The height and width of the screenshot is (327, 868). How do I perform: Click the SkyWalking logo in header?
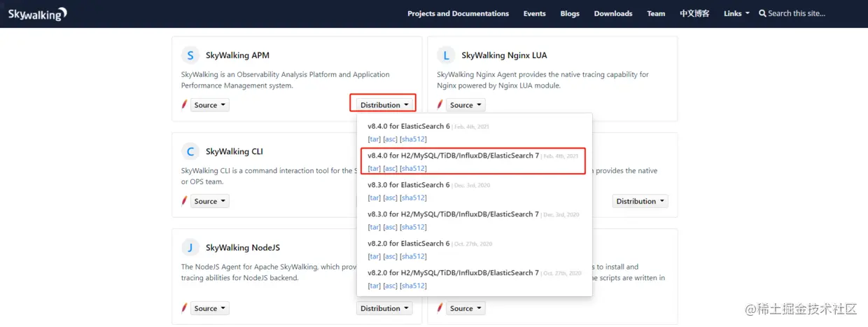(38, 13)
